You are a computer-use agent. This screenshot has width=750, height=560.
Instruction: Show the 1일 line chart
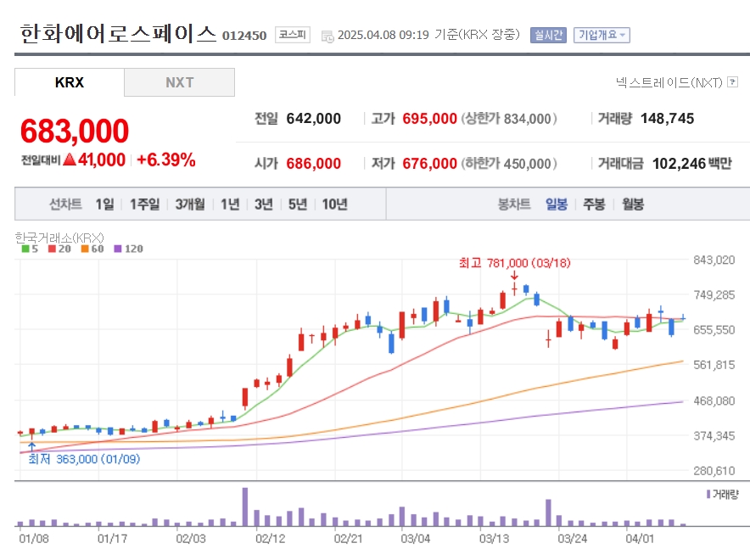pyautogui.click(x=104, y=204)
